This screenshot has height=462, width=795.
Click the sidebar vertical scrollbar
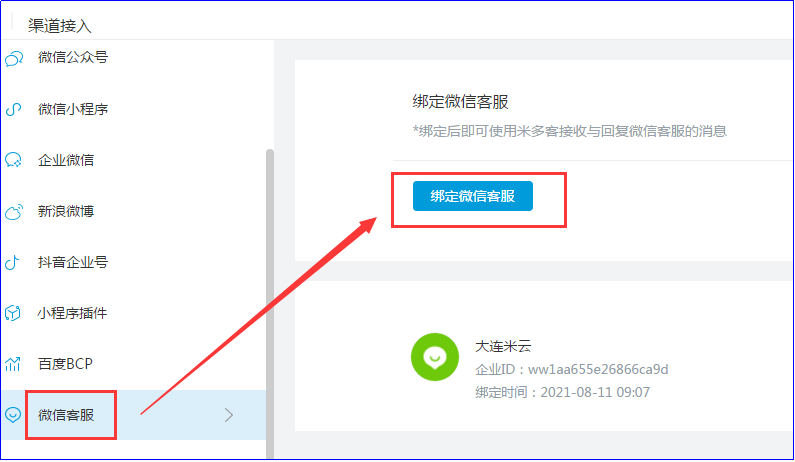[x=270, y=303]
